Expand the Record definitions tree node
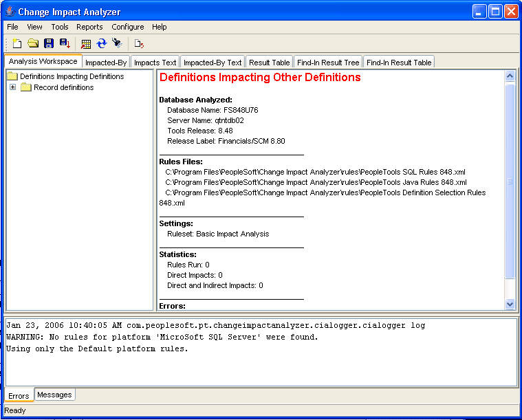Image resolution: width=522 pixels, height=420 pixels. (x=12, y=87)
